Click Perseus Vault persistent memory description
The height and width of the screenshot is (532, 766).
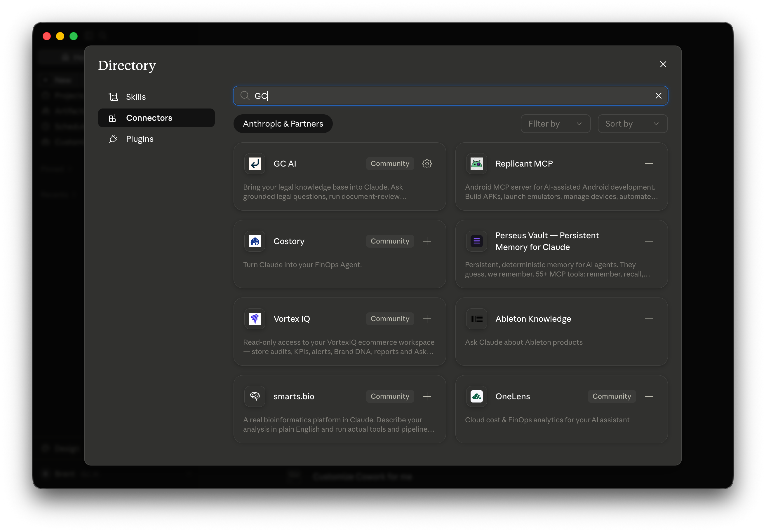pos(557,270)
